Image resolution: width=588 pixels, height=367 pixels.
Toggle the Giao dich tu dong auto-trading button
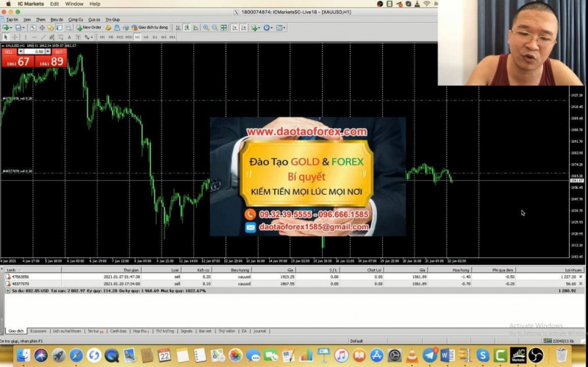click(x=150, y=28)
